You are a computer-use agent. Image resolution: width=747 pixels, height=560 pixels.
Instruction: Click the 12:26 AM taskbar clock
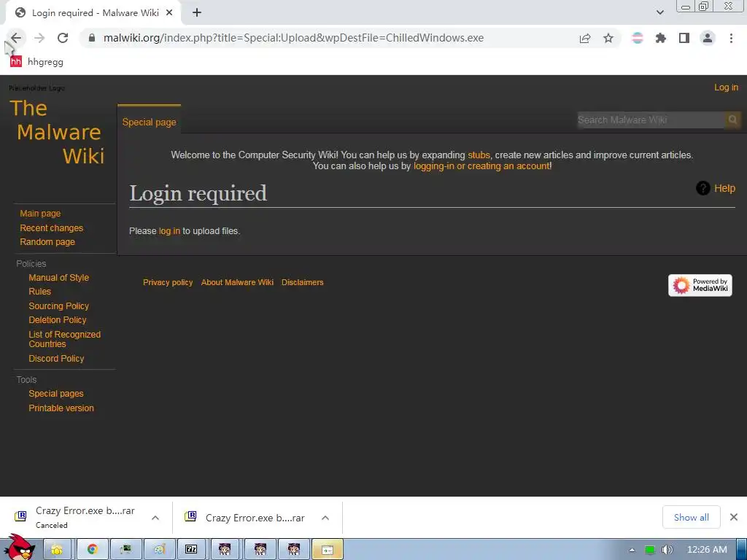pos(707,550)
